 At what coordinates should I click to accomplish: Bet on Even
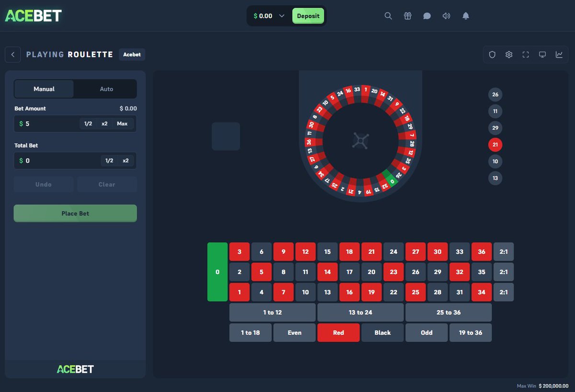click(294, 333)
